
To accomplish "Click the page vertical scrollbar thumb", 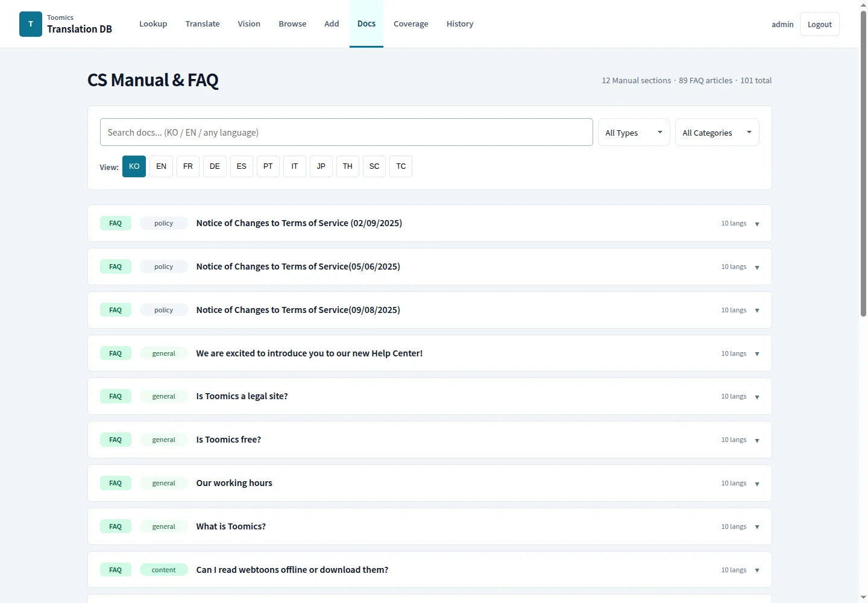I will pos(863,163).
